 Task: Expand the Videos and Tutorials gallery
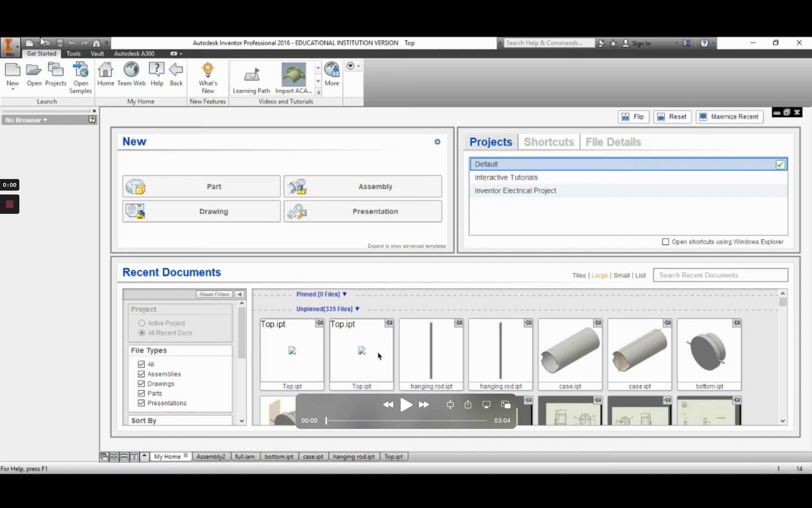(318, 92)
